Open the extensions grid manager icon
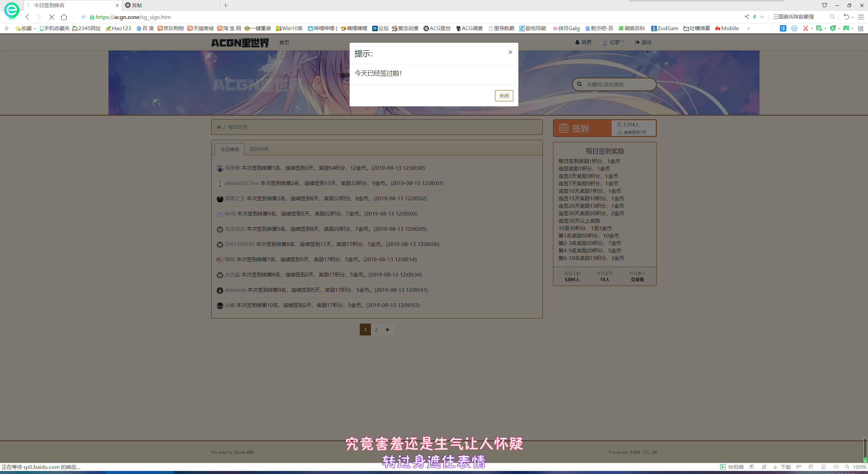The height and width of the screenshot is (474, 868). coord(861,28)
